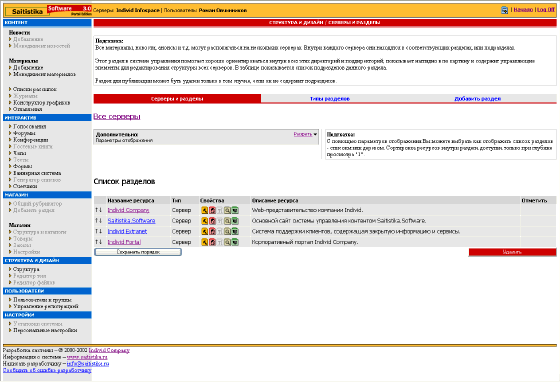Open Баннерная система in sidebar
Image resolution: width=560 pixels, height=382 pixels.
(x=37, y=173)
